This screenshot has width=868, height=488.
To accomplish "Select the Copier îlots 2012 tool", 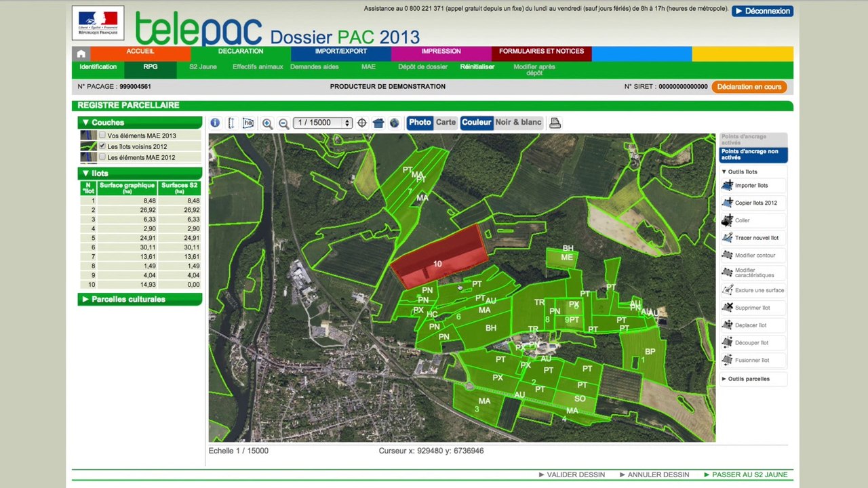I will [753, 203].
